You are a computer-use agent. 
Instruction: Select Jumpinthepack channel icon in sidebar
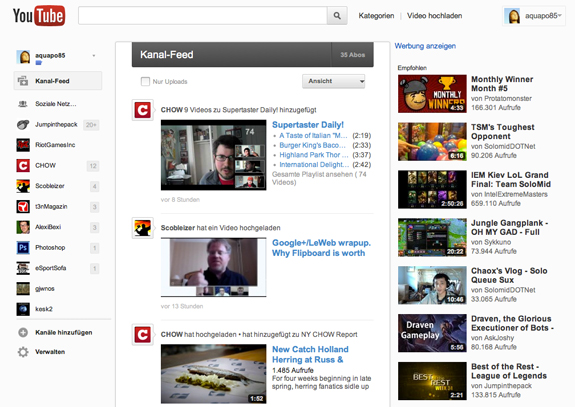coord(23,125)
